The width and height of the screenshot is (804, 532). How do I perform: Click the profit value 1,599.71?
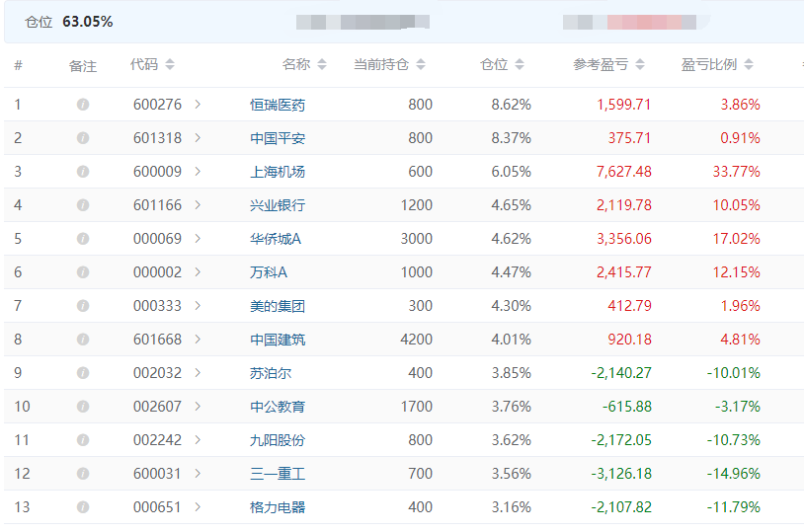pyautogui.click(x=623, y=105)
